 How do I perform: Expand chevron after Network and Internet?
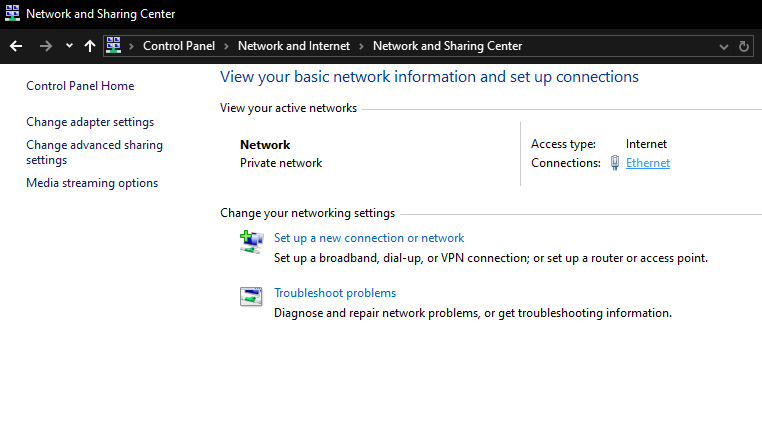click(361, 46)
